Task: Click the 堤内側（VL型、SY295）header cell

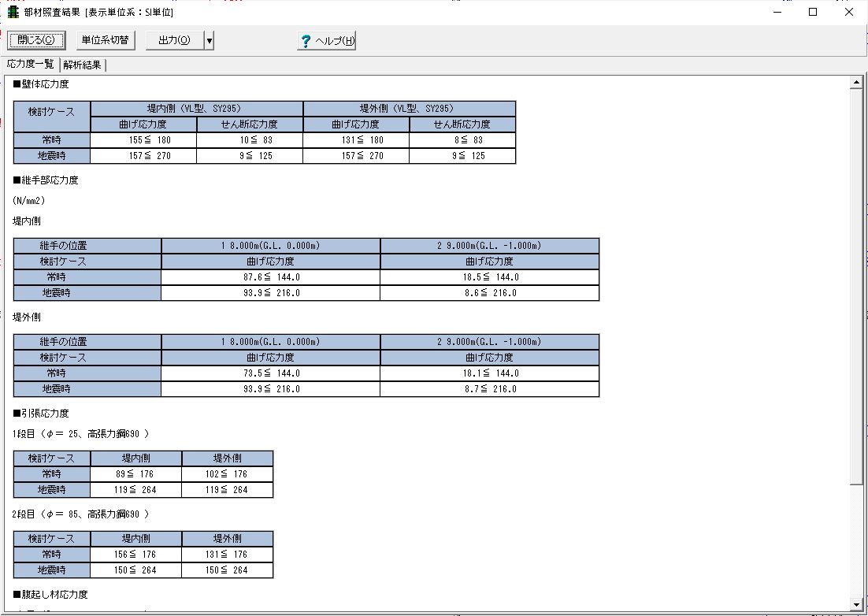Action: coord(197,109)
